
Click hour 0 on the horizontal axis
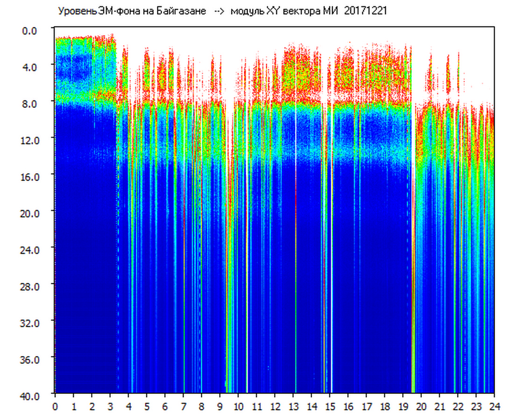(55, 406)
